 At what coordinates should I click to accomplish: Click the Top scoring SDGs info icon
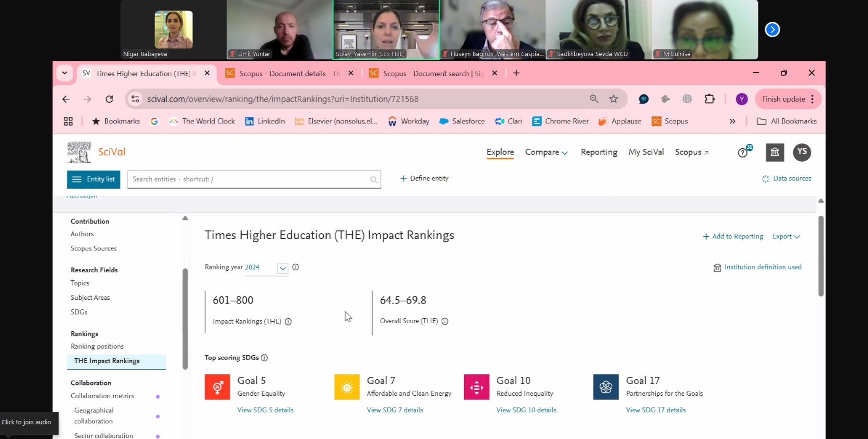264,358
